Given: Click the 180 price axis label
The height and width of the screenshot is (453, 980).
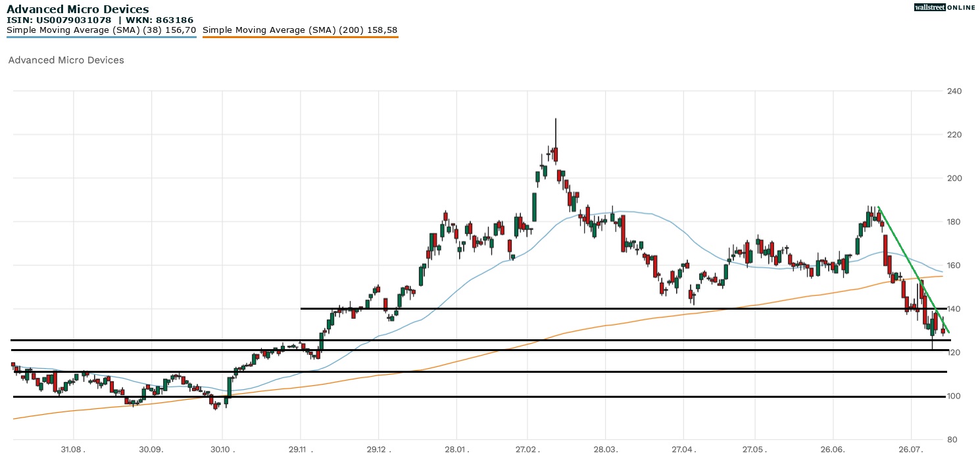Looking at the screenshot, I should click(x=954, y=222).
